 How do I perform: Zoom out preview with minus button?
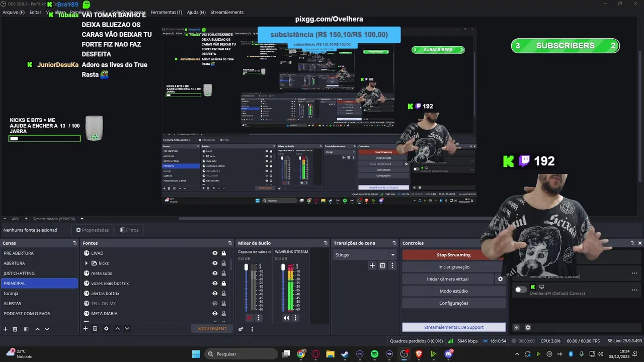[5, 219]
